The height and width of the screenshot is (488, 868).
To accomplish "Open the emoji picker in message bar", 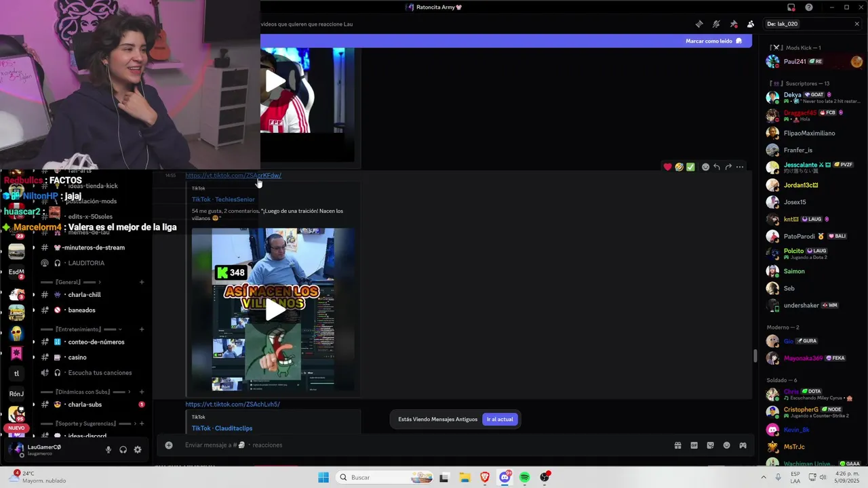I will (x=726, y=445).
